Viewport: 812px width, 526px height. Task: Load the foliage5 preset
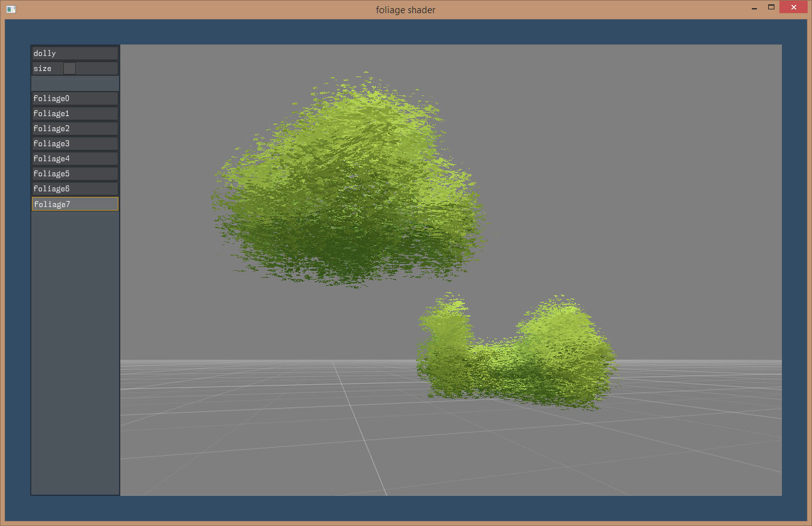click(75, 174)
